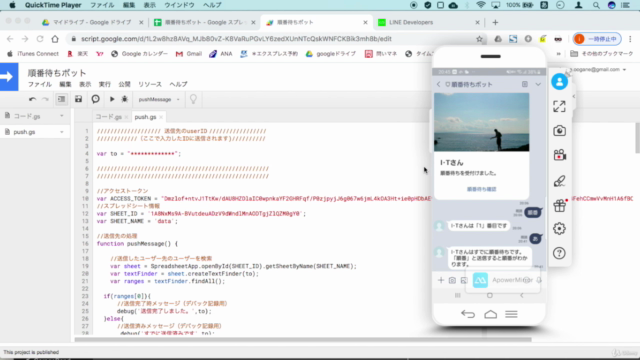Reload the page with the refresh icon
640x360 pixels.
pos(40,39)
